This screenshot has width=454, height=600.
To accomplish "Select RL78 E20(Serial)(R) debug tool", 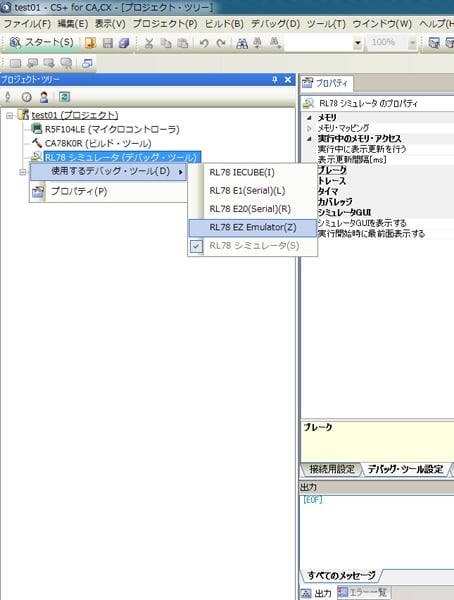I will tap(253, 209).
